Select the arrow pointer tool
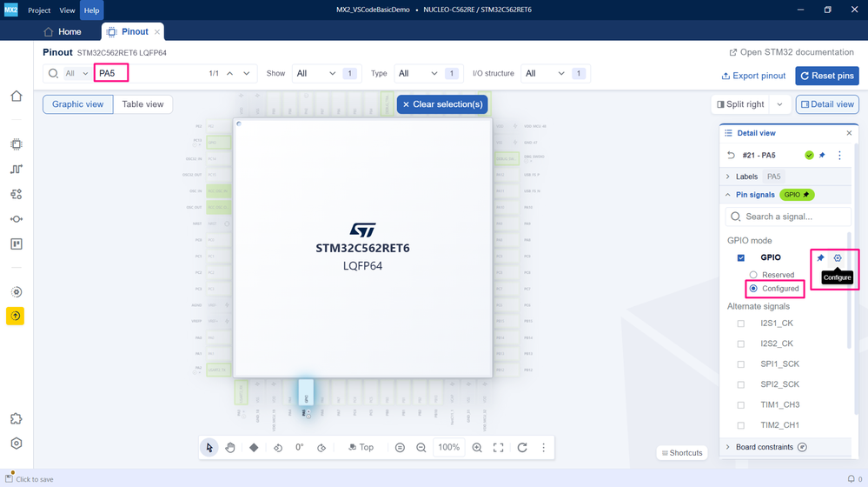 coord(209,448)
